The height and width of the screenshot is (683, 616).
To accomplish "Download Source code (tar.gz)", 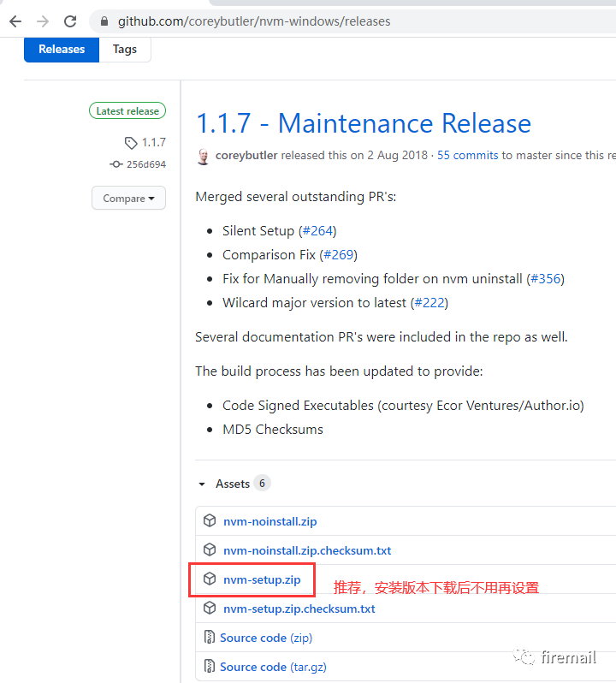I will 273,668.
